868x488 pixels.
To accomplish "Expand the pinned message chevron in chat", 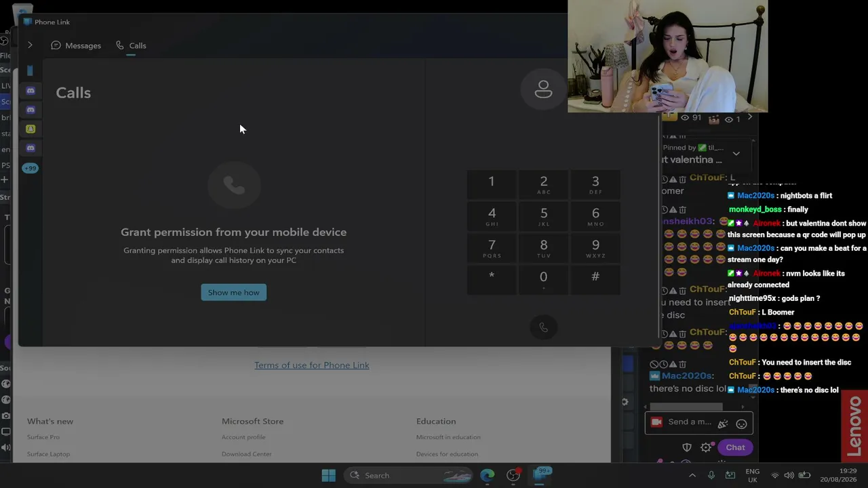I will click(736, 153).
